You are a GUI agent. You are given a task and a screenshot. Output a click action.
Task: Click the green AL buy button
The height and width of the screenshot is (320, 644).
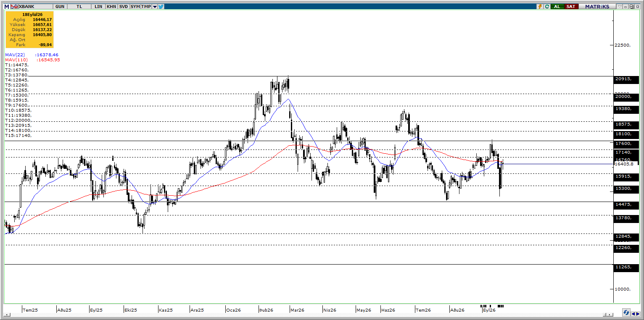point(557,7)
